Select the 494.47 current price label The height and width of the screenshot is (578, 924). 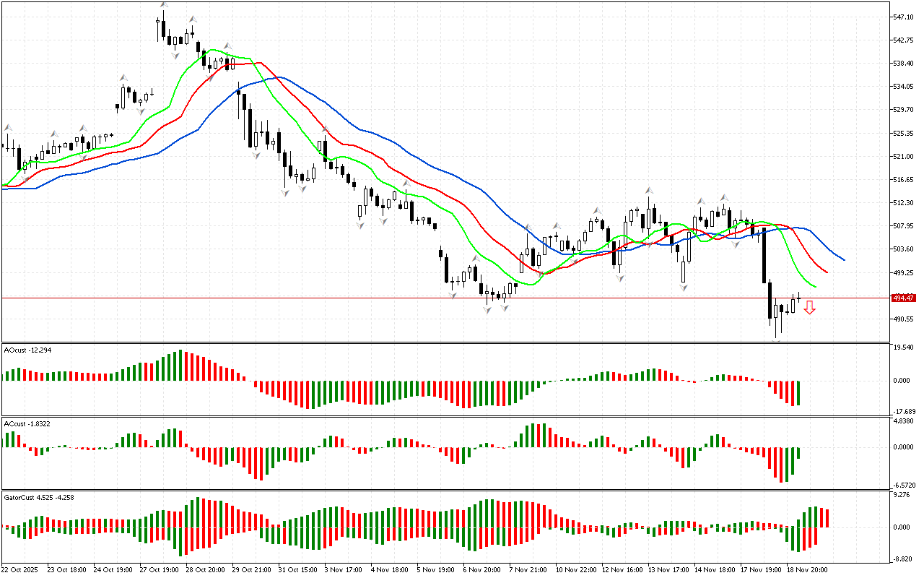pos(903,298)
